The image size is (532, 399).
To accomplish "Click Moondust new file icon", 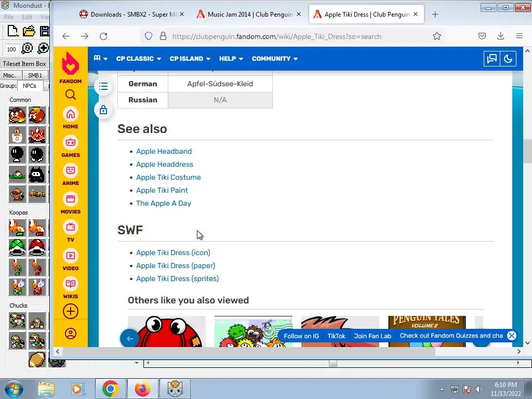I will [12, 31].
